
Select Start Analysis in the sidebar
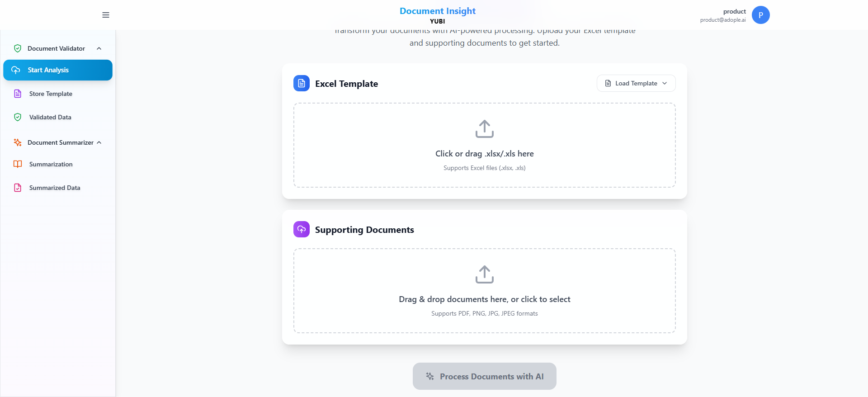57,70
